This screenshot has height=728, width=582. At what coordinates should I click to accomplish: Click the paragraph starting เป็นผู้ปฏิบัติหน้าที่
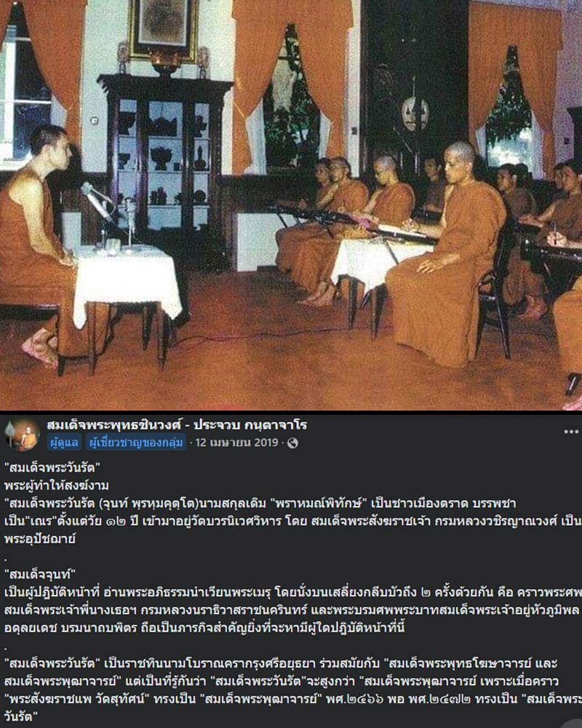click(x=292, y=610)
